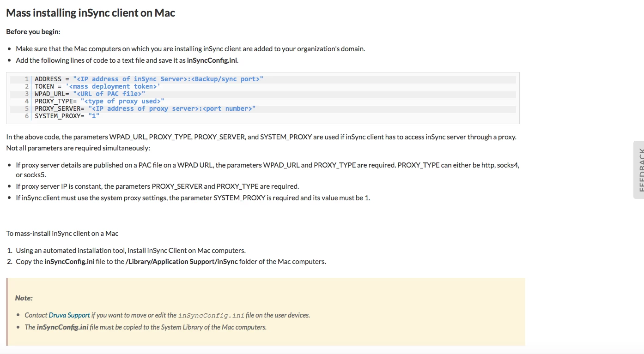Click the bullet about system proxy settings

click(x=193, y=198)
